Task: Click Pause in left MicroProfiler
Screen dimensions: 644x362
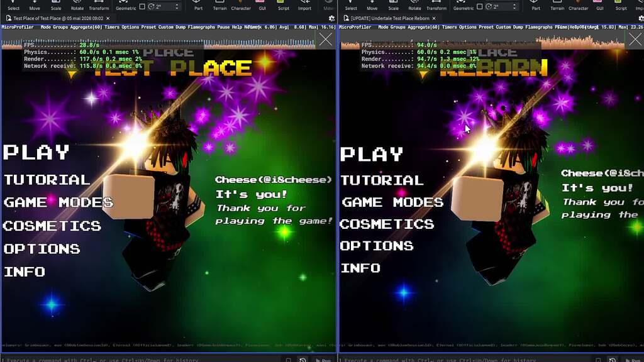Action: click(x=223, y=27)
